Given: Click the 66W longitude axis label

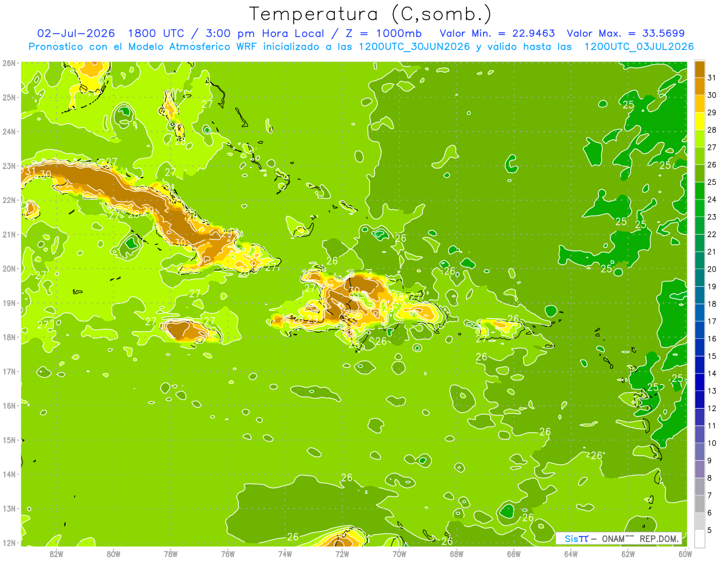Looking at the screenshot, I should (x=514, y=554).
